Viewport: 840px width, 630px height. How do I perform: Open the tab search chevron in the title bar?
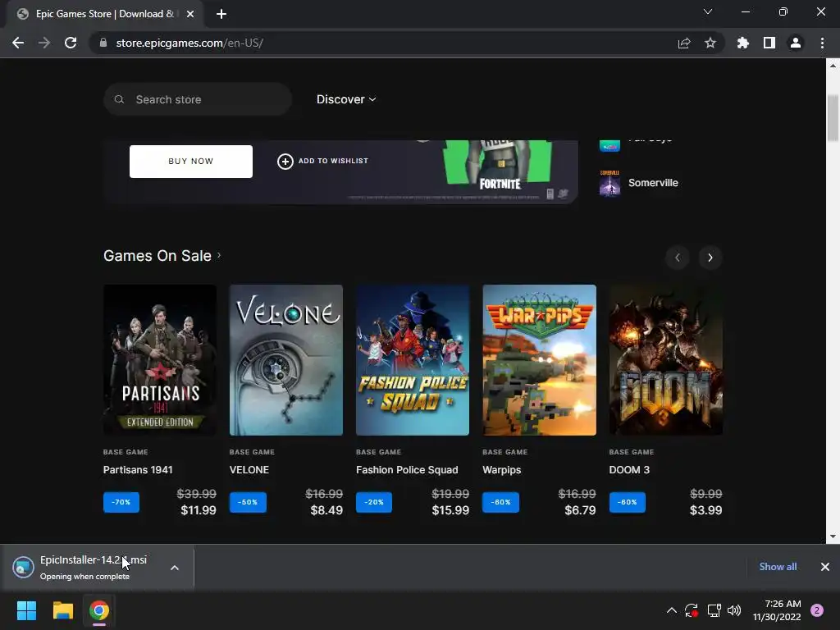[708, 11]
